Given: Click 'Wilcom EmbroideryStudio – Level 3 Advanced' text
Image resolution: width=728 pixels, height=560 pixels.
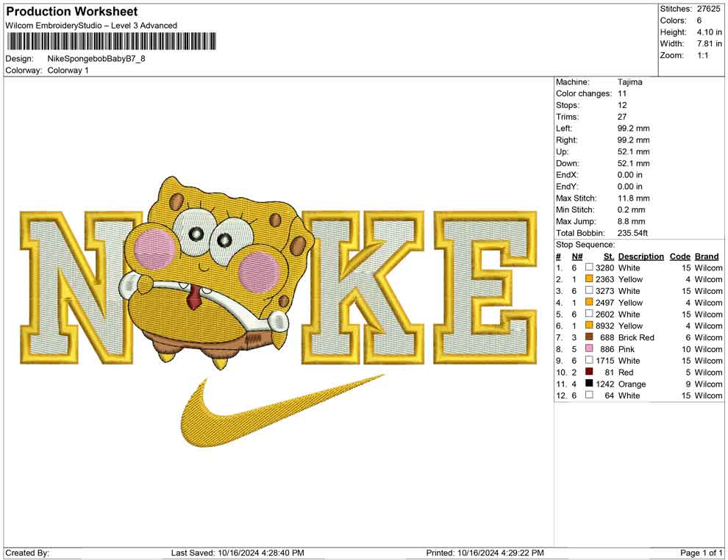Looking at the screenshot, I should 91,26.
